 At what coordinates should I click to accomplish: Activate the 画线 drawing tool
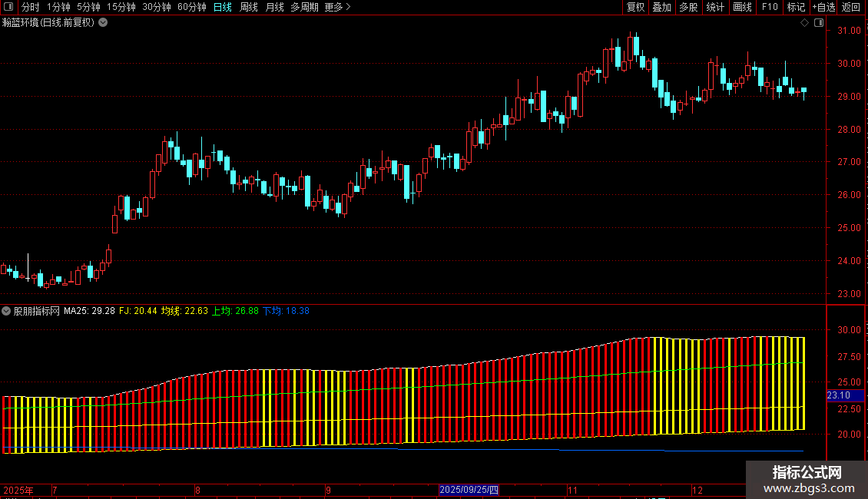click(x=742, y=7)
